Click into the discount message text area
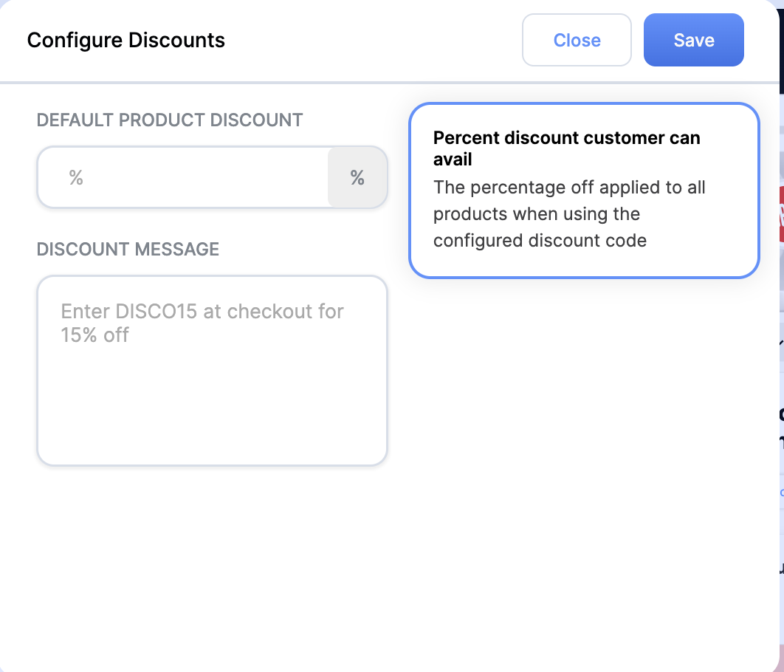Image resolution: width=784 pixels, height=672 pixels. (213, 371)
